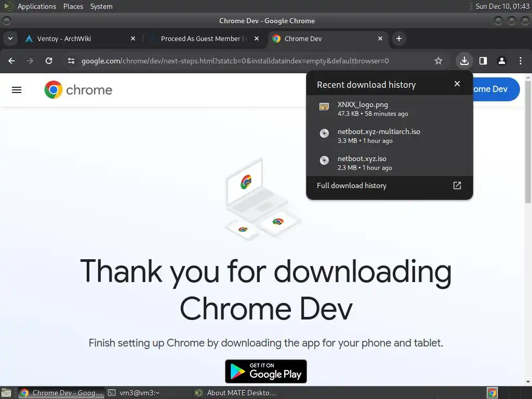
Task: View site information icon in address bar
Action: 71,61
